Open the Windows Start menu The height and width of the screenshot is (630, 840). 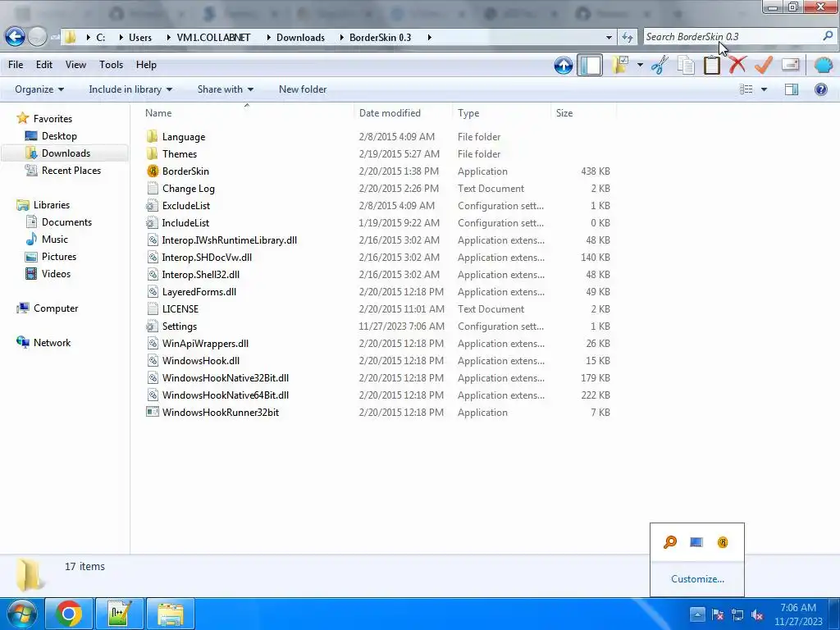[x=21, y=614]
